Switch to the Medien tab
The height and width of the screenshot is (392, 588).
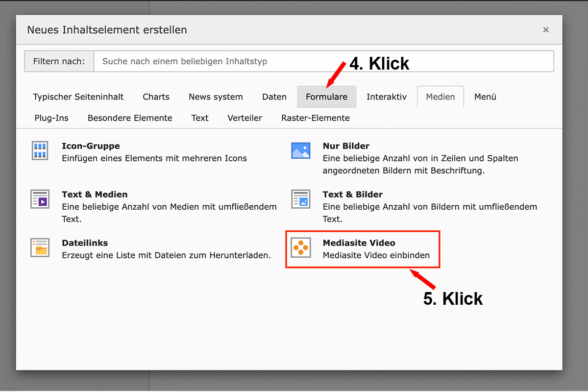[440, 97]
